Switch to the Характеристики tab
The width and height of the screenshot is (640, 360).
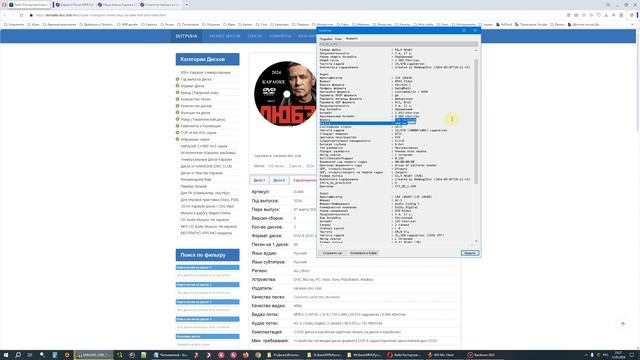point(304,180)
